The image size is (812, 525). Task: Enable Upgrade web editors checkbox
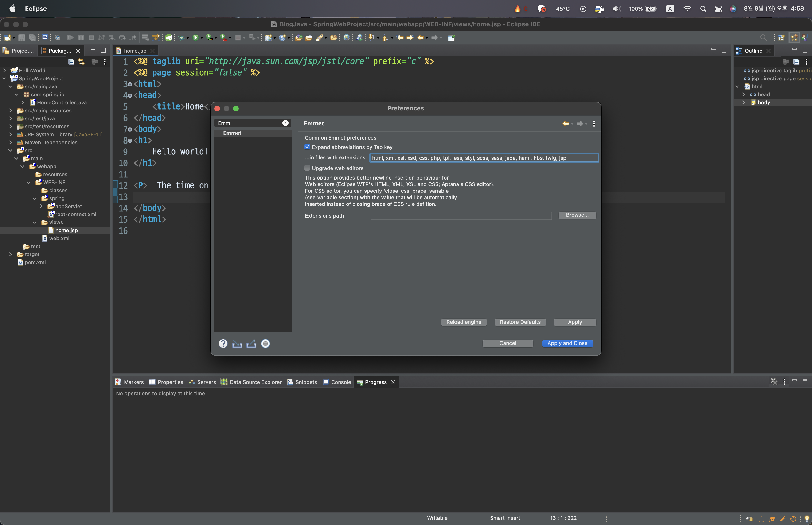click(307, 168)
